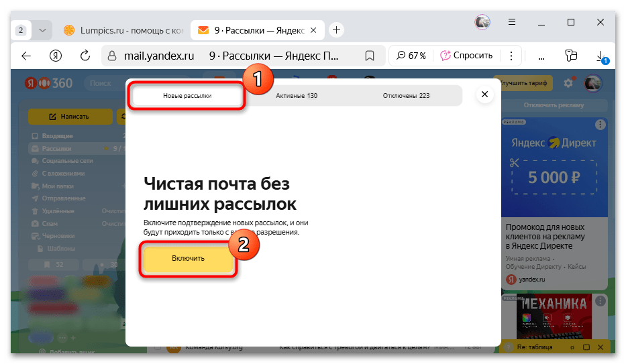Open the browser tab counter showing 2

(x=21, y=30)
